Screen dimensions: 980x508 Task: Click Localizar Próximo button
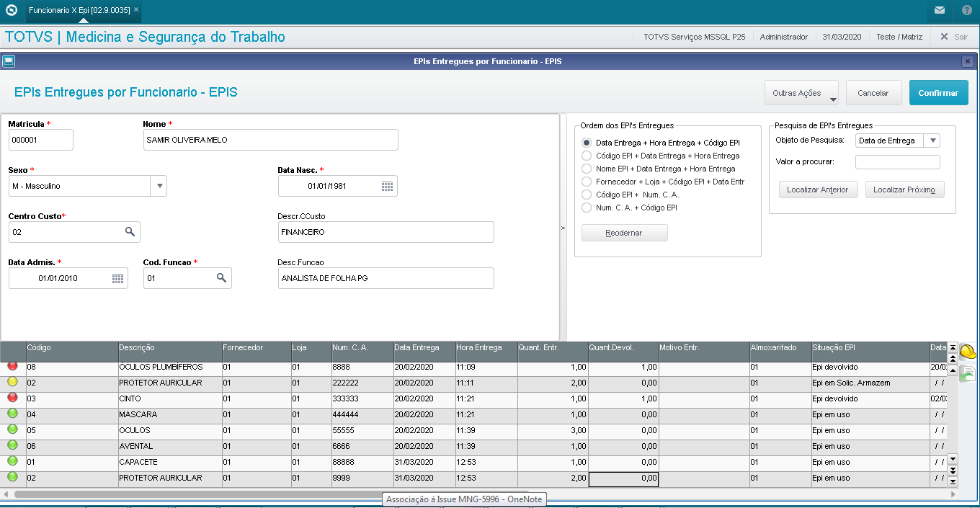pyautogui.click(x=904, y=190)
